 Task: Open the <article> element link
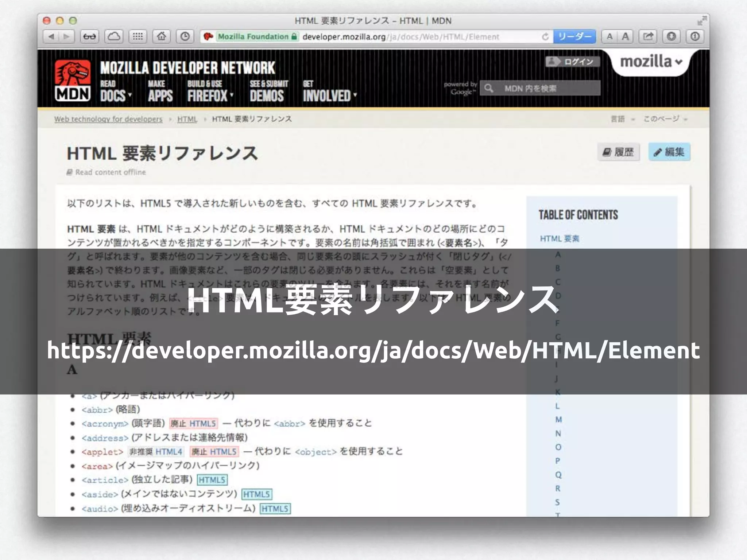[x=105, y=480]
